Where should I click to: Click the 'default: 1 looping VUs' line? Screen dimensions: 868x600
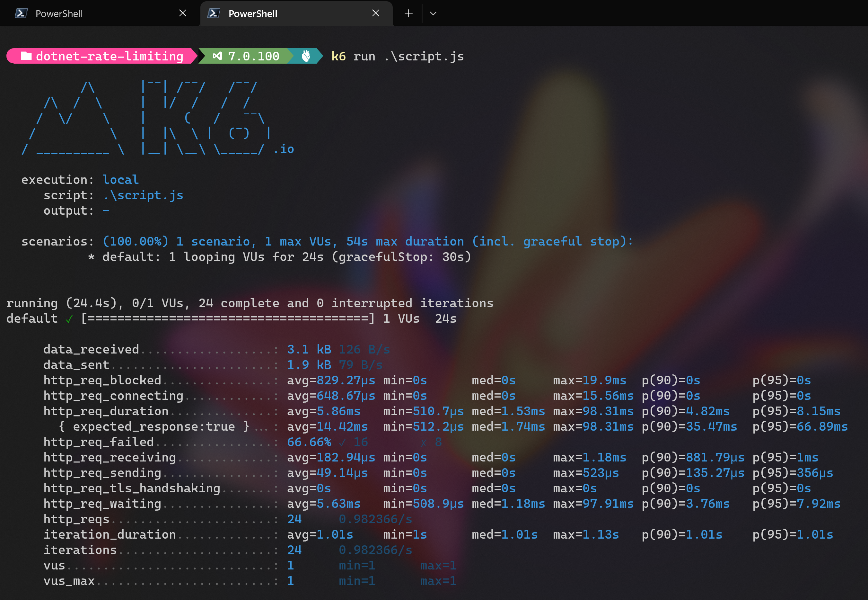click(x=279, y=257)
